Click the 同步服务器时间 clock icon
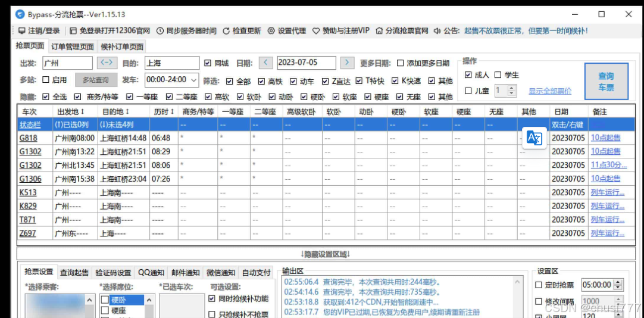This screenshot has height=318, width=644. tap(160, 31)
